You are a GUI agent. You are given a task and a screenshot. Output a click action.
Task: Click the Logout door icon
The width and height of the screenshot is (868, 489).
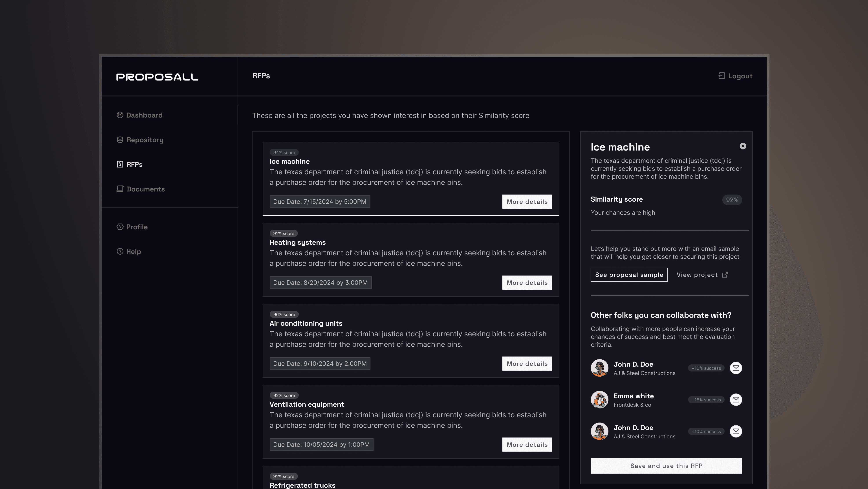point(722,76)
